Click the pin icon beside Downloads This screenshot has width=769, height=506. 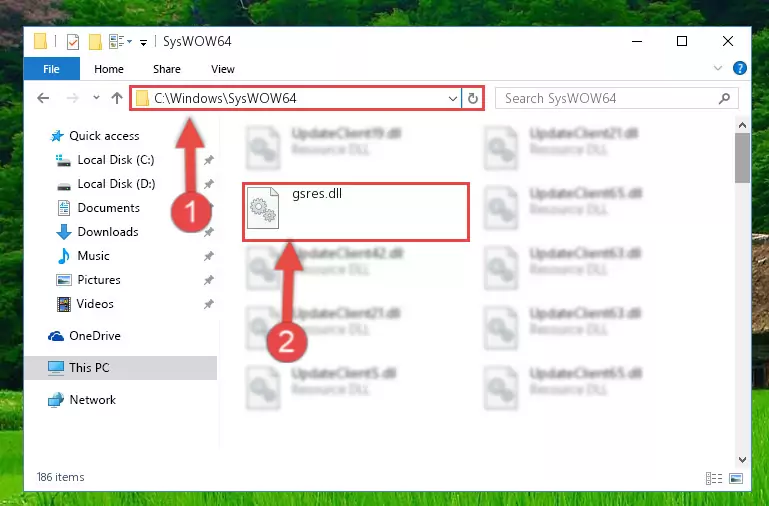click(208, 232)
